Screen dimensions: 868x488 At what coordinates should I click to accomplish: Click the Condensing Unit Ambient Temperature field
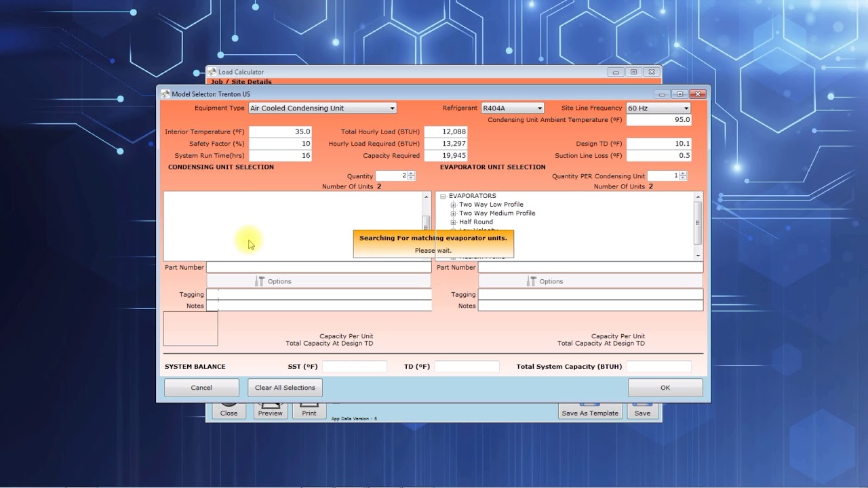click(658, 120)
